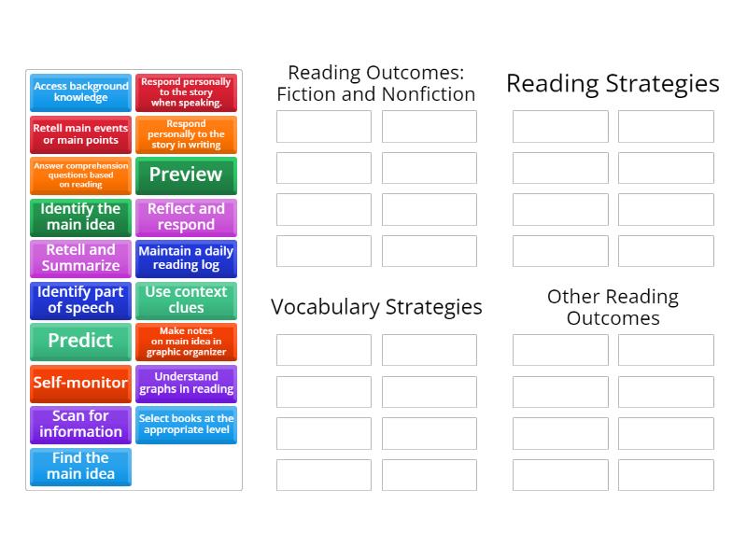This screenshot has width=747, height=560.
Task: Select the 'Identify part of speech' tile
Action: (80, 301)
